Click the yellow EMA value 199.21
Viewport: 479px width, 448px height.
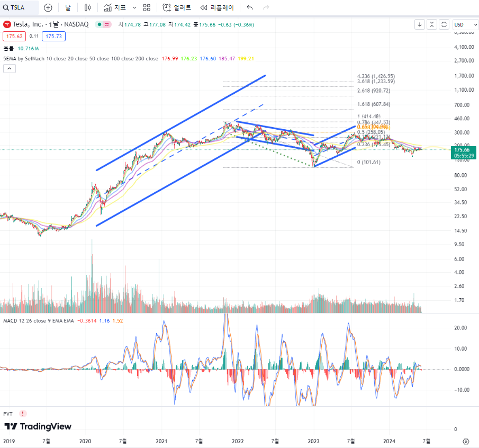[x=246, y=59]
